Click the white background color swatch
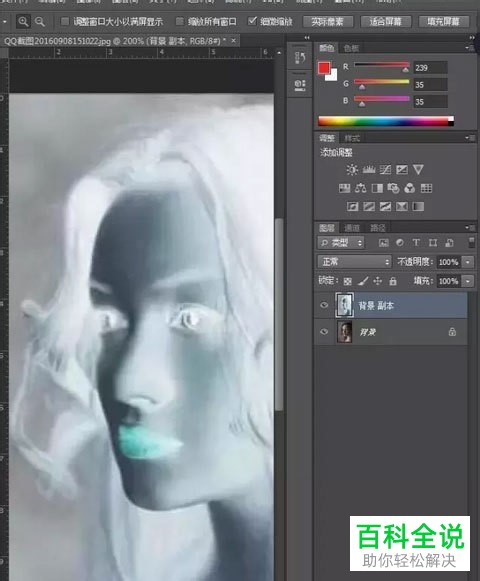Image resolution: width=480 pixels, height=581 pixels. (333, 76)
